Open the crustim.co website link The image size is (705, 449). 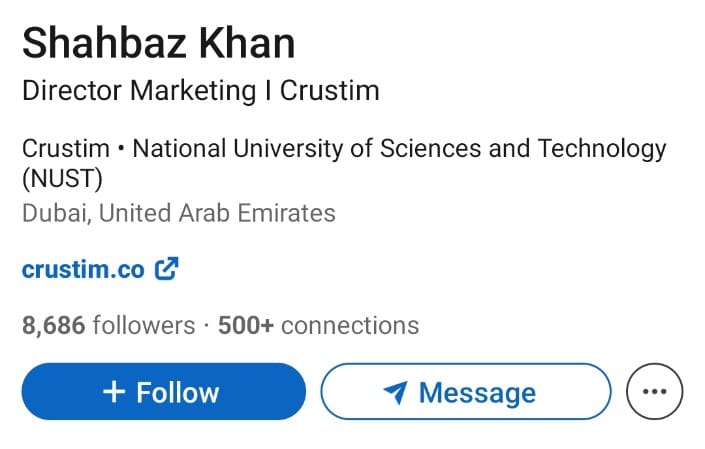coord(83,269)
